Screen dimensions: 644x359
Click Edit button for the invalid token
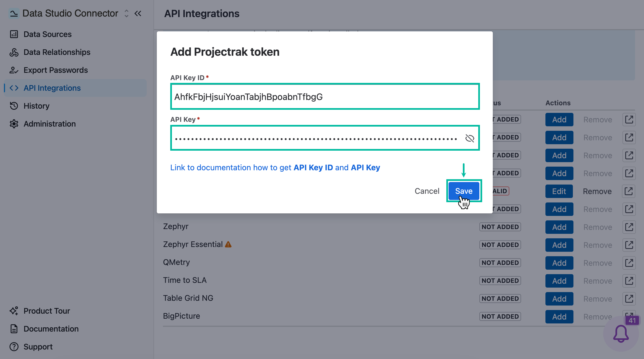tap(559, 191)
